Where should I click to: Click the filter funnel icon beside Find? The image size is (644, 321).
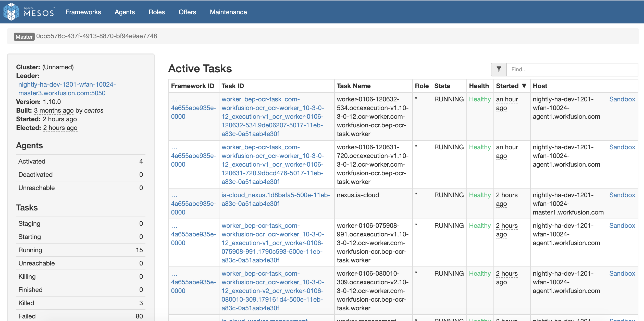click(499, 69)
